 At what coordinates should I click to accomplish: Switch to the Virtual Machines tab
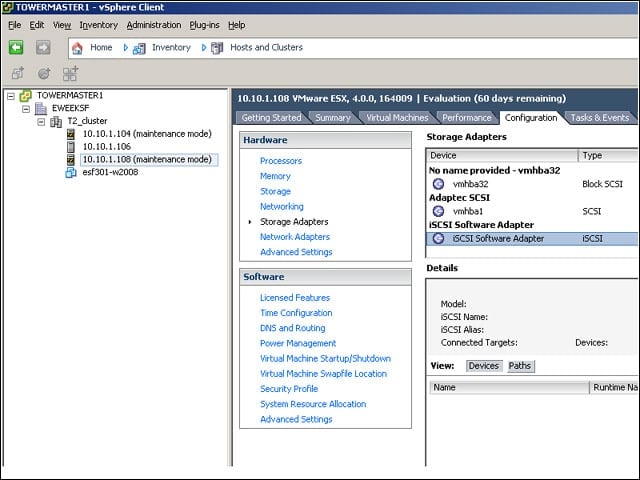pos(397,118)
